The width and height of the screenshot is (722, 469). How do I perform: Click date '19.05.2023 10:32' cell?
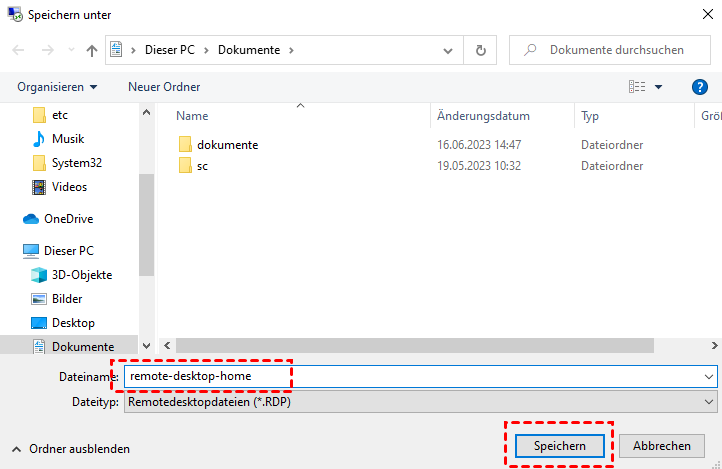479,166
